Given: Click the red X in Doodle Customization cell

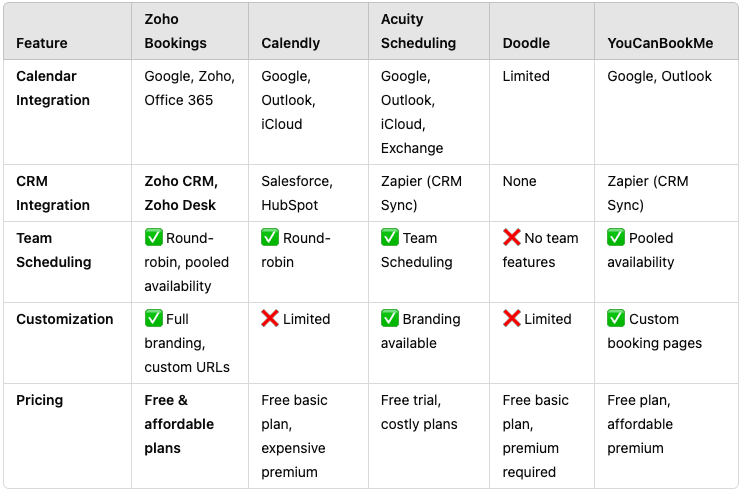Looking at the screenshot, I should [512, 319].
